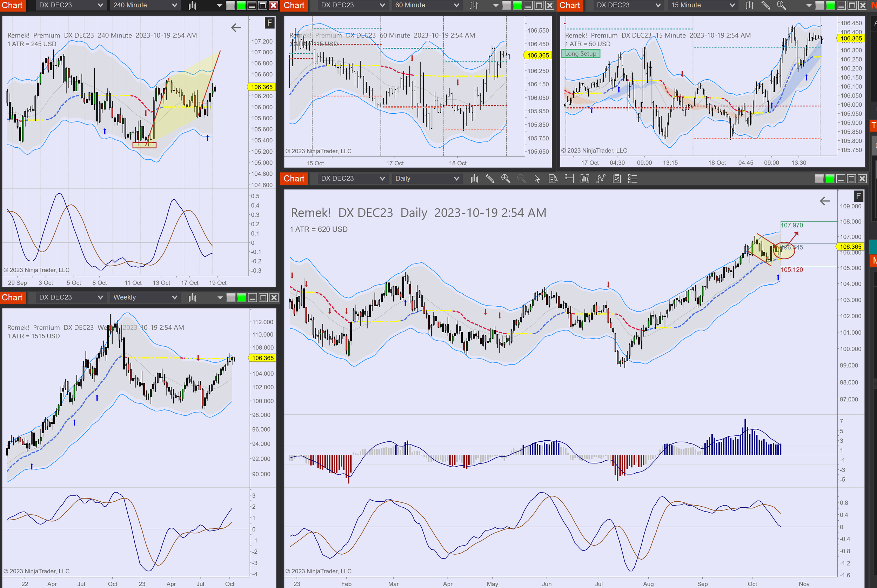Expand Daily interval dropdown
The image size is (877, 588).
pyautogui.click(x=426, y=179)
